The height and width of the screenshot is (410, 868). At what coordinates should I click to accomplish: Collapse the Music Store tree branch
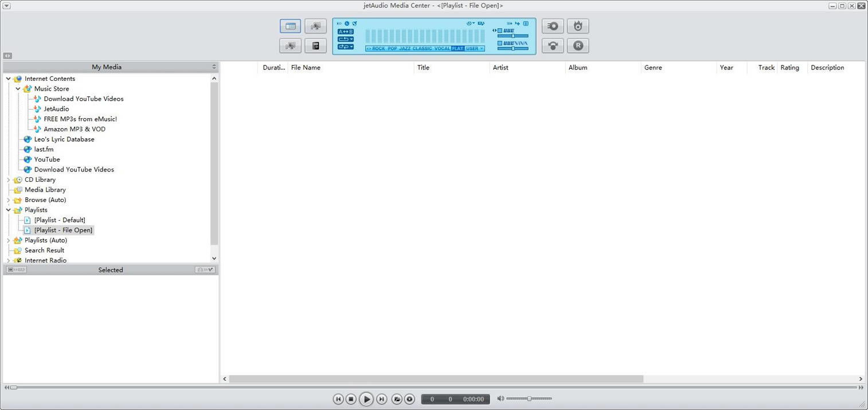click(x=18, y=88)
